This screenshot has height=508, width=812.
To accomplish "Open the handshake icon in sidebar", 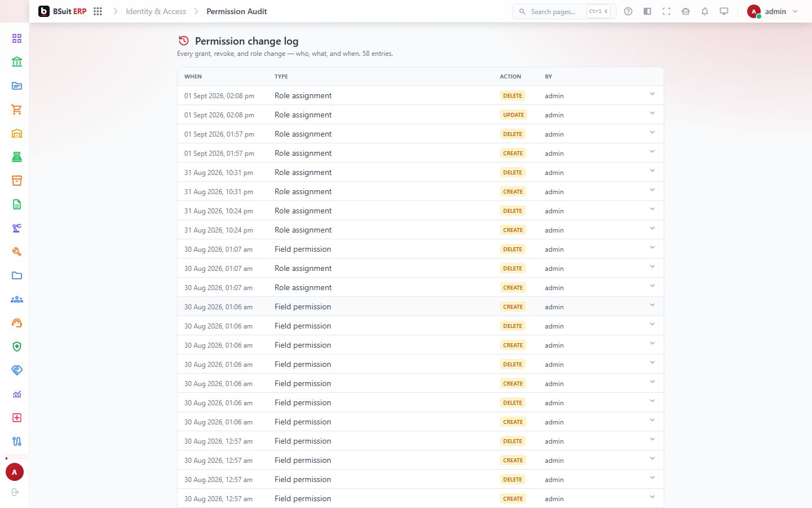I will pos(17,370).
